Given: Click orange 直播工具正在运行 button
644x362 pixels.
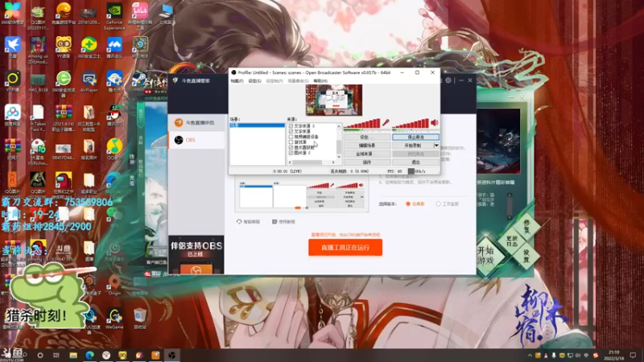Looking at the screenshot, I should coord(345,248).
